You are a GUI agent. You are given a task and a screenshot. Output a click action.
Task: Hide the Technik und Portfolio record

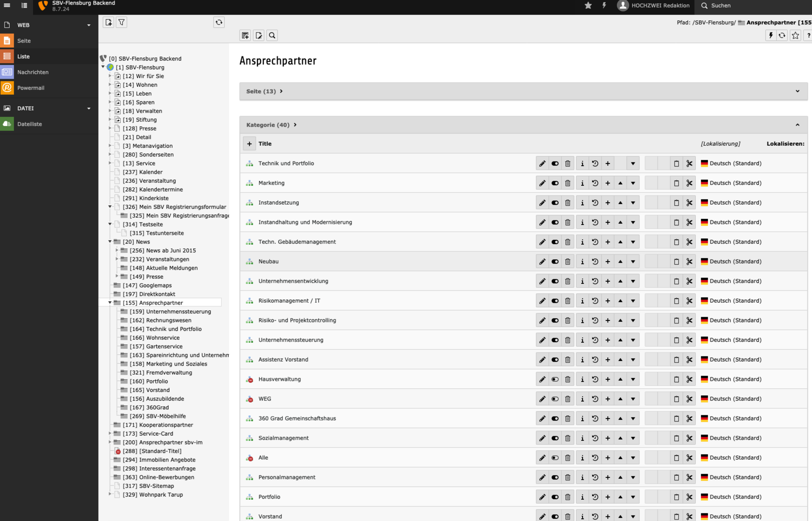pos(555,164)
